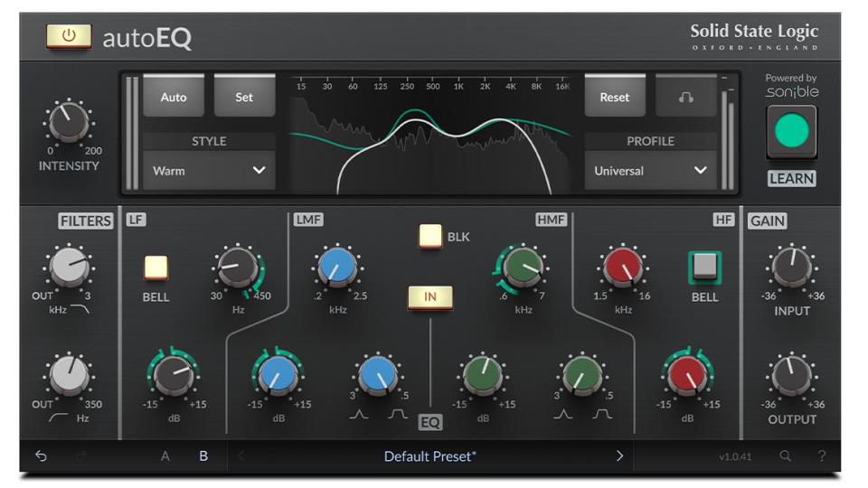
Task: Click the PROFILE heading label
Action: (x=650, y=141)
